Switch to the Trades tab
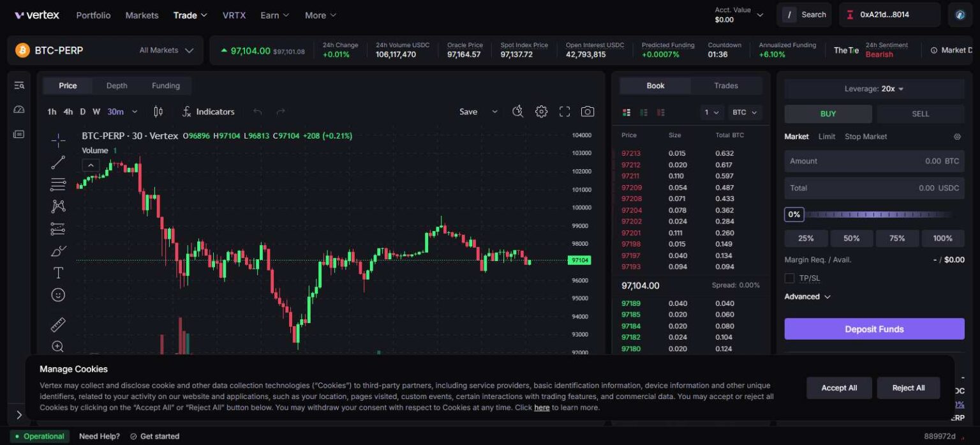 [x=725, y=85]
